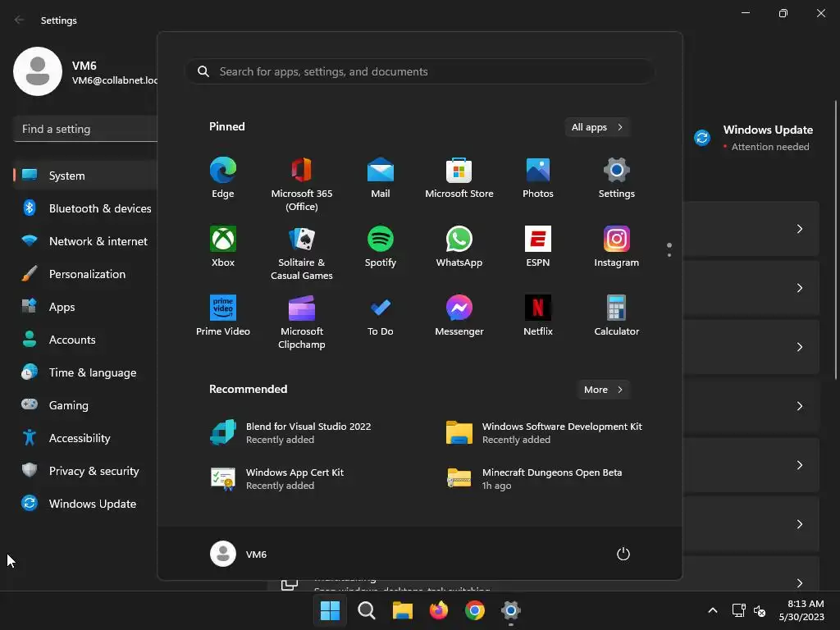The width and height of the screenshot is (840, 630).
Task: Launch the Photos app
Action: tap(538, 179)
